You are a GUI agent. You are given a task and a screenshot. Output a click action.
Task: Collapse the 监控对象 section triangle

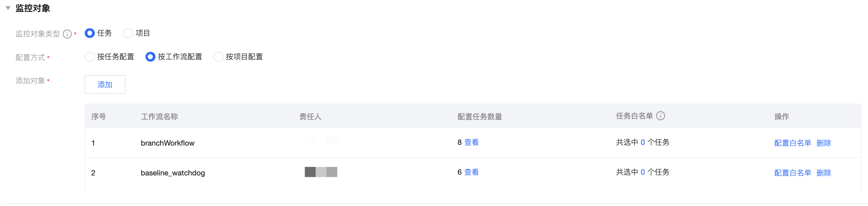point(8,8)
